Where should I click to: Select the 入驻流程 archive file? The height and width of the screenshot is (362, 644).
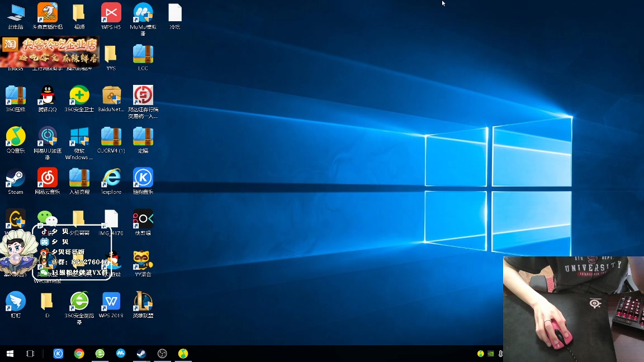79,181
